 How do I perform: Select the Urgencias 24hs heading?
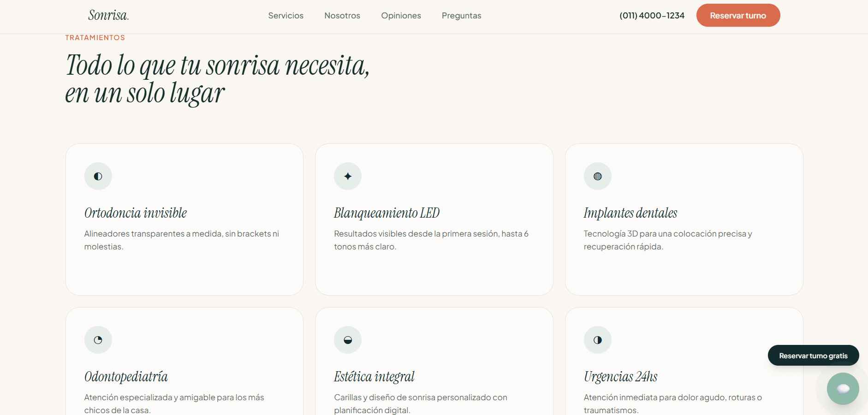point(620,377)
